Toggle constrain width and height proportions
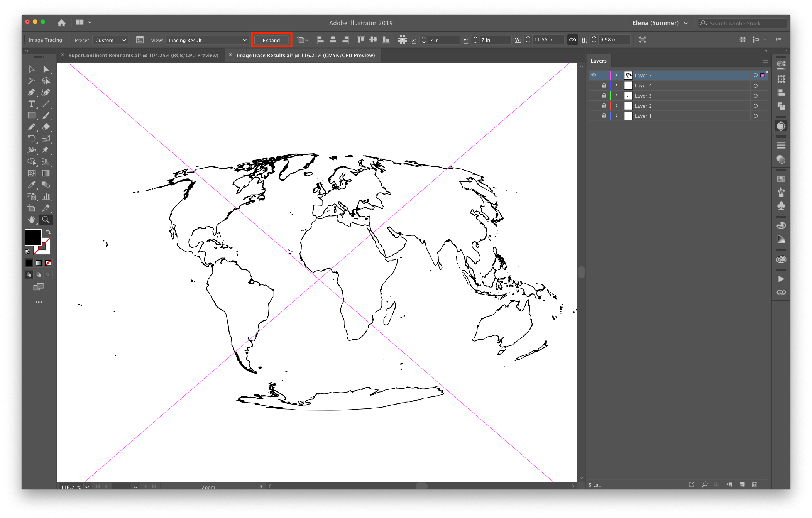The width and height of the screenshot is (812, 518). point(573,40)
